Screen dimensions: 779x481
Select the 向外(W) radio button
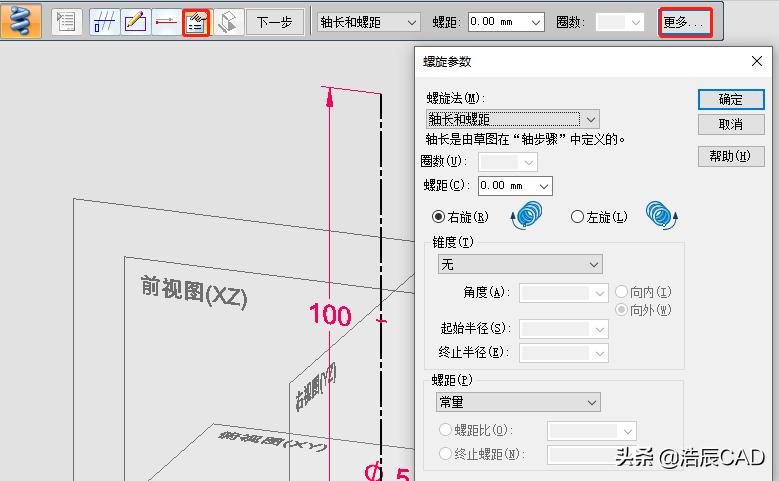click(621, 310)
